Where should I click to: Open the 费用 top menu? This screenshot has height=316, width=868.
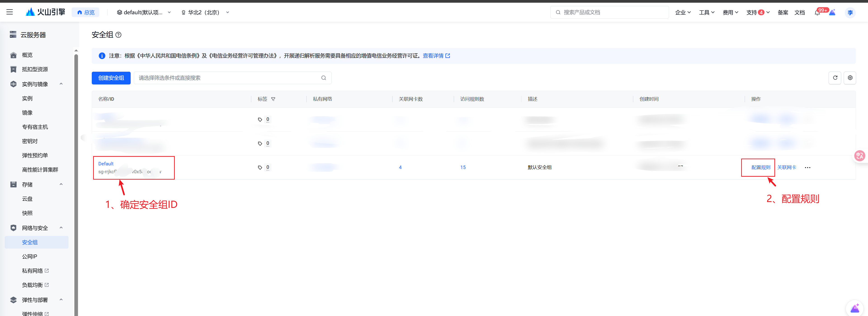730,12
